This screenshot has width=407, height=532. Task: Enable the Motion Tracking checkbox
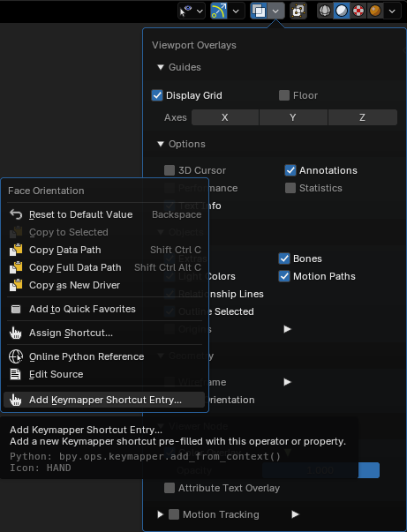pos(174,514)
